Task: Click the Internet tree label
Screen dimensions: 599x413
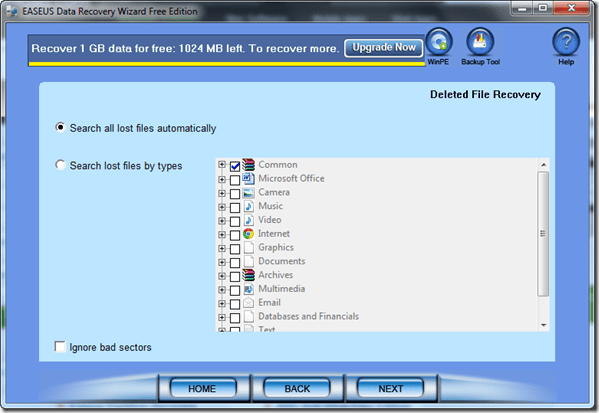Action: pyautogui.click(x=274, y=233)
